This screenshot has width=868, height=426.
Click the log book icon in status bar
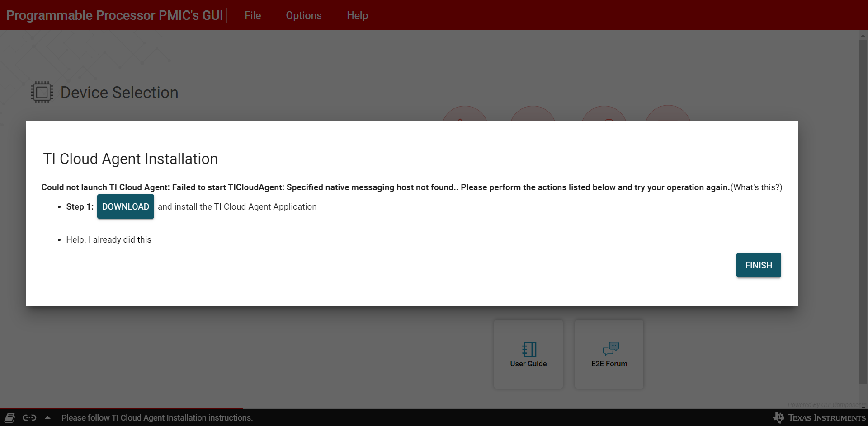[10, 417]
